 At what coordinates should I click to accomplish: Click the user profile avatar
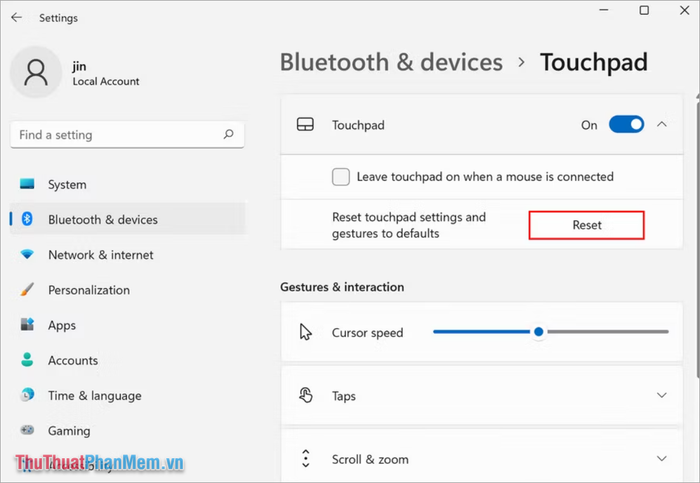coord(36,72)
